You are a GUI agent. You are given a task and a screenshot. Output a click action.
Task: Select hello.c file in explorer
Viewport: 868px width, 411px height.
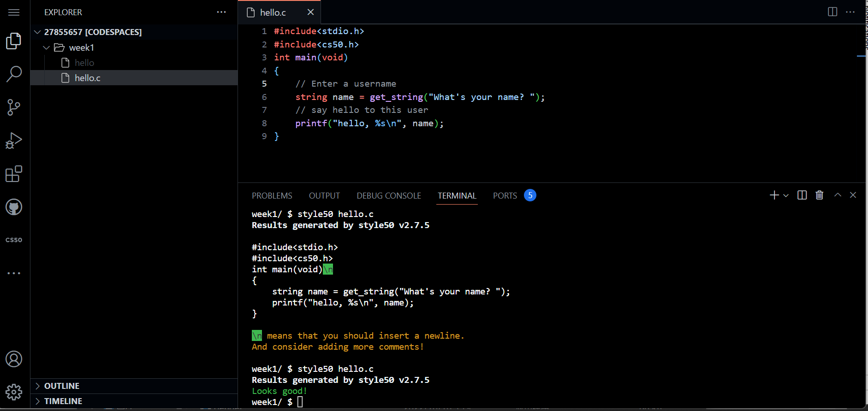click(x=88, y=78)
